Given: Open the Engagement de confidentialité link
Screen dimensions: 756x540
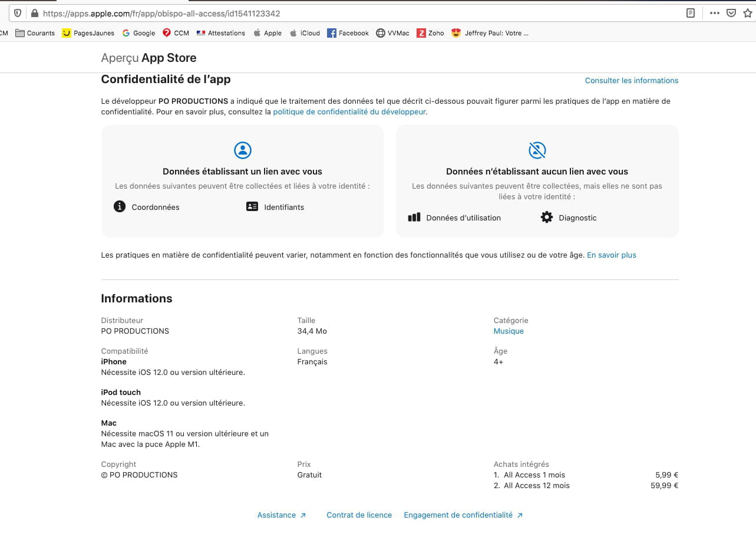Looking at the screenshot, I should coord(463,515).
